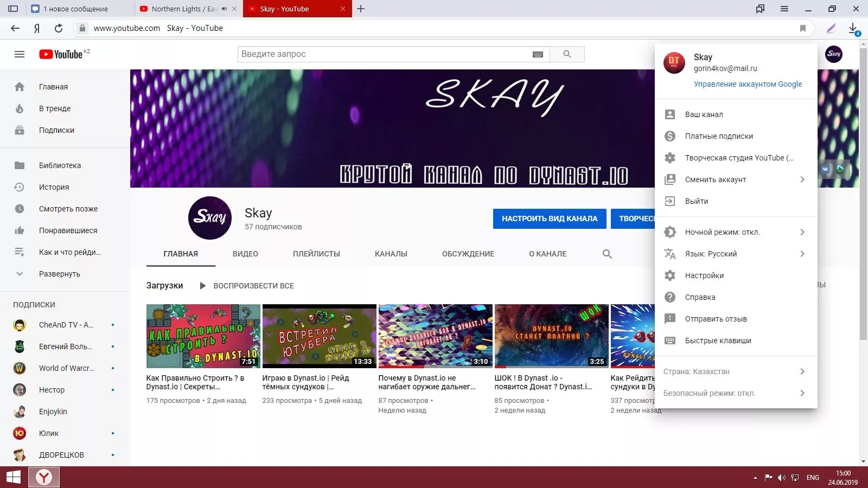Switch to КАНАЛЫ channel tab
The height and width of the screenshot is (488, 868).
click(391, 254)
